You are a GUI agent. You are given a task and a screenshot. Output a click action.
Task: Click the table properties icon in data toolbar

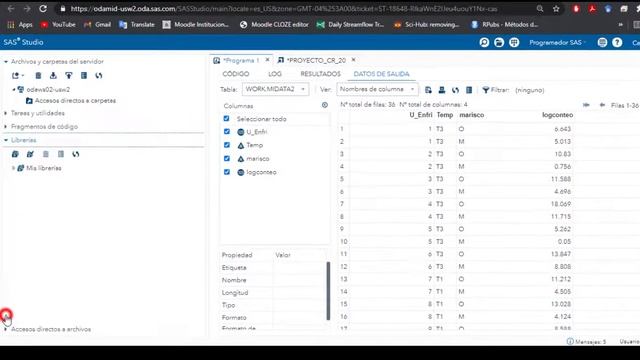tap(469, 90)
